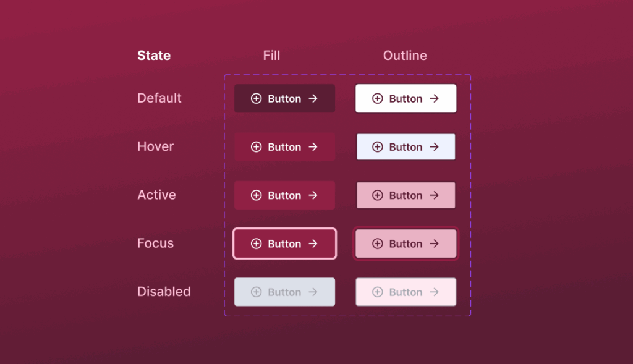Click the plus icon in the Disabled Fill button
The width and height of the screenshot is (633, 364).
click(257, 291)
